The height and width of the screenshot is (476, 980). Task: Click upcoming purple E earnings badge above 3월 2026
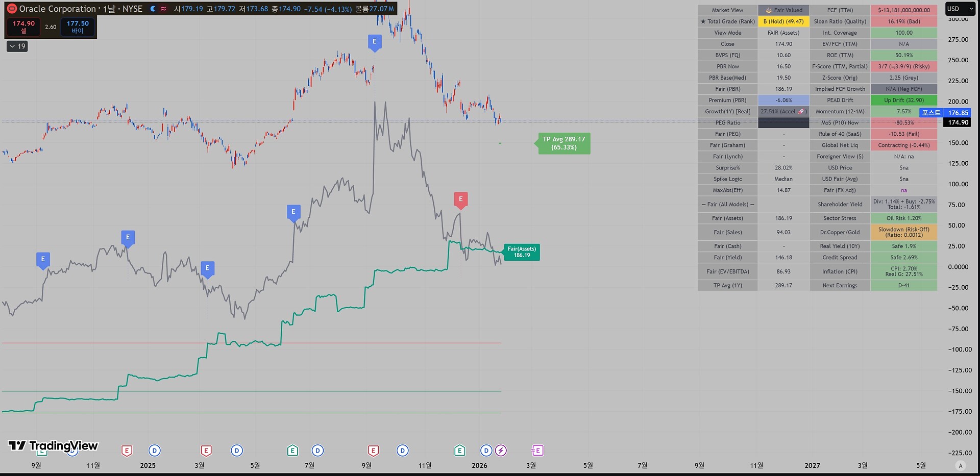537,450
